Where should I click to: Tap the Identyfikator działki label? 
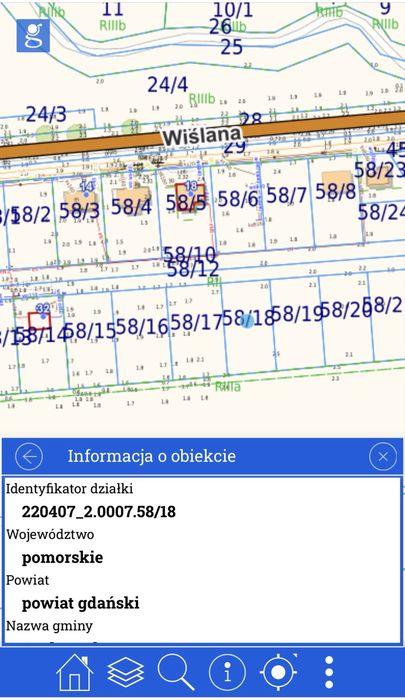[x=69, y=489]
